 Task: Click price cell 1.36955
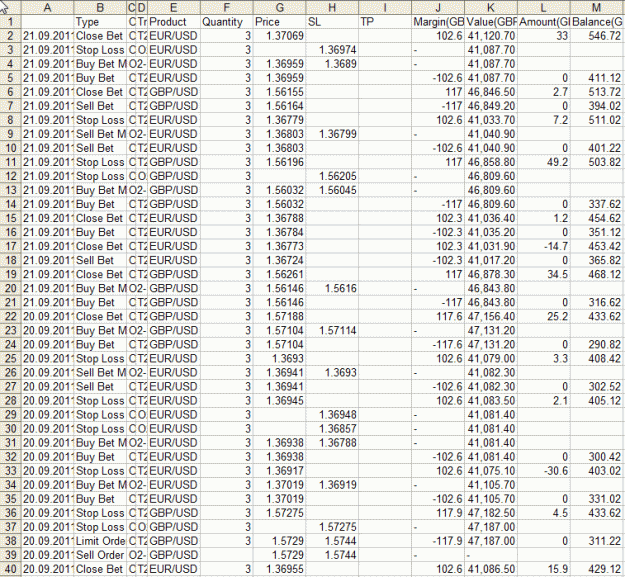(x=280, y=569)
